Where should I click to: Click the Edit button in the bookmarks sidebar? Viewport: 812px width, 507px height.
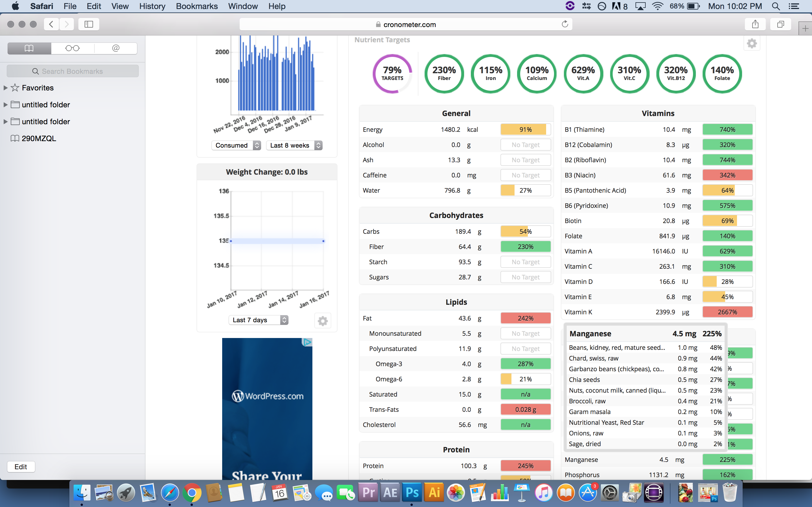pos(21,466)
